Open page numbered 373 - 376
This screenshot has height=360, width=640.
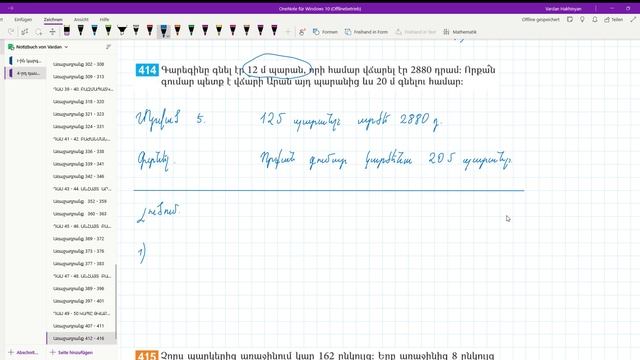[x=81, y=251]
